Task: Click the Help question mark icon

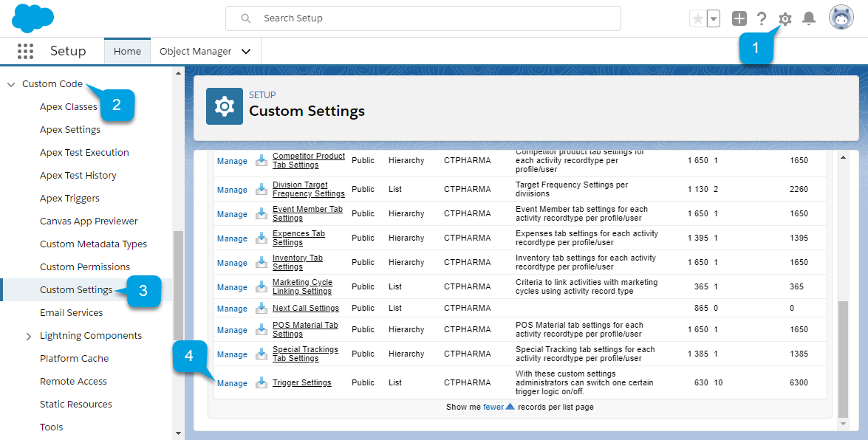Action: pos(762,19)
